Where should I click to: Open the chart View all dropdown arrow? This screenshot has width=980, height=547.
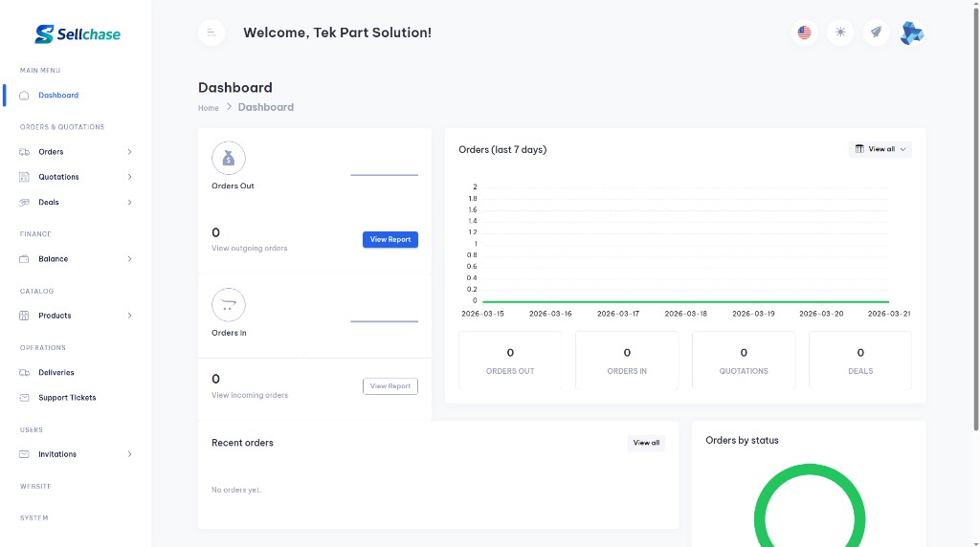903,149
